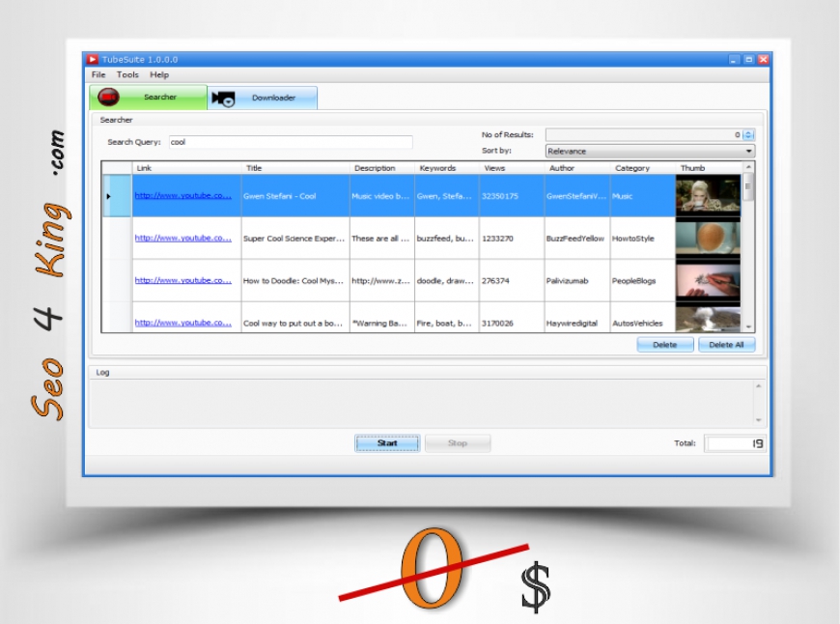The width and height of the screenshot is (840, 624).
Task: Open YouTube link for Cool way to put out row
Action: (x=182, y=323)
